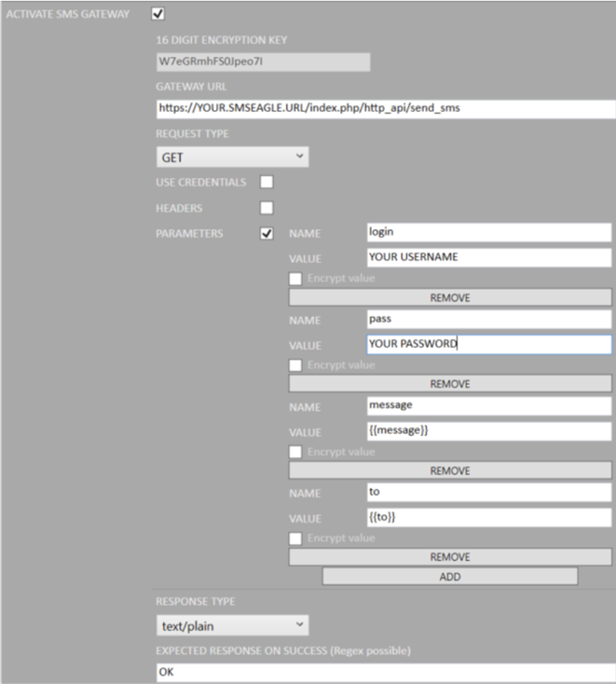The height and width of the screenshot is (684, 616).
Task: Tick the Headers checkbox
Action: [x=267, y=208]
